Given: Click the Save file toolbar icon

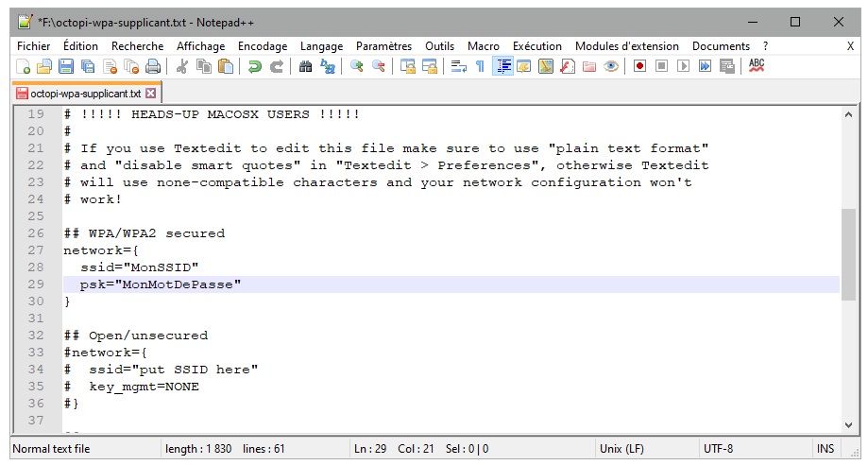Looking at the screenshot, I should 66,66.
